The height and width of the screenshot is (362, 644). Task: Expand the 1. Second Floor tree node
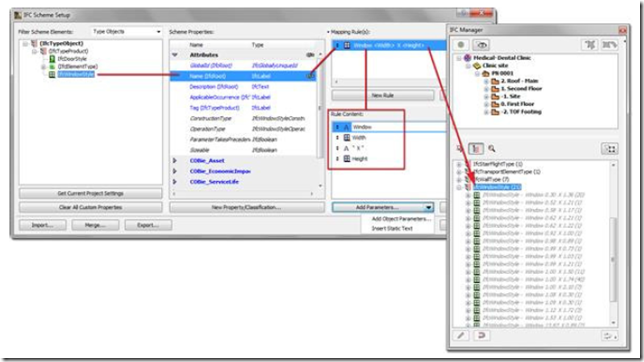pos(486,89)
